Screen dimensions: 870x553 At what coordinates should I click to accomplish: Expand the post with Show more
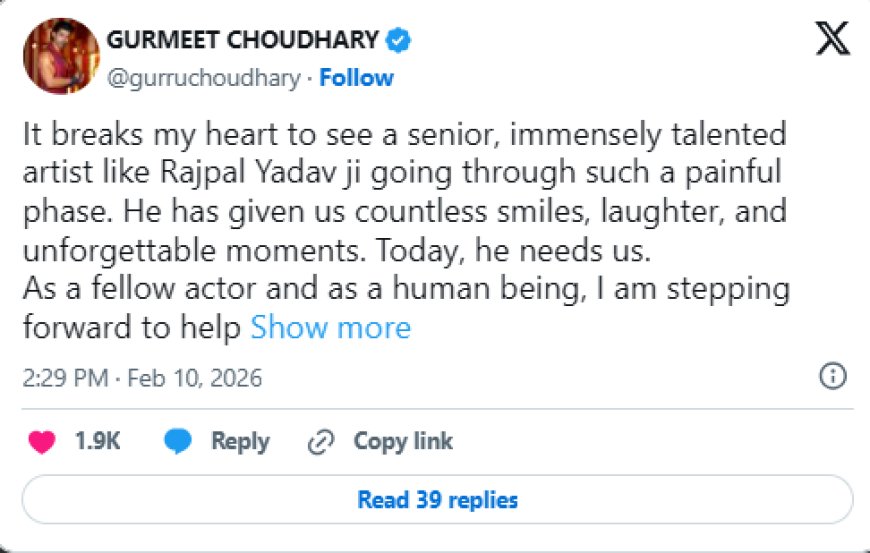point(330,327)
